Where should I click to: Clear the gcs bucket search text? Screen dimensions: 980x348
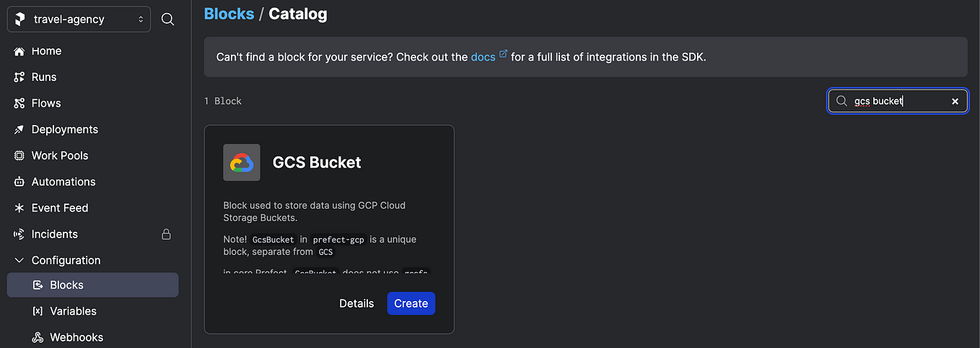pos(955,101)
